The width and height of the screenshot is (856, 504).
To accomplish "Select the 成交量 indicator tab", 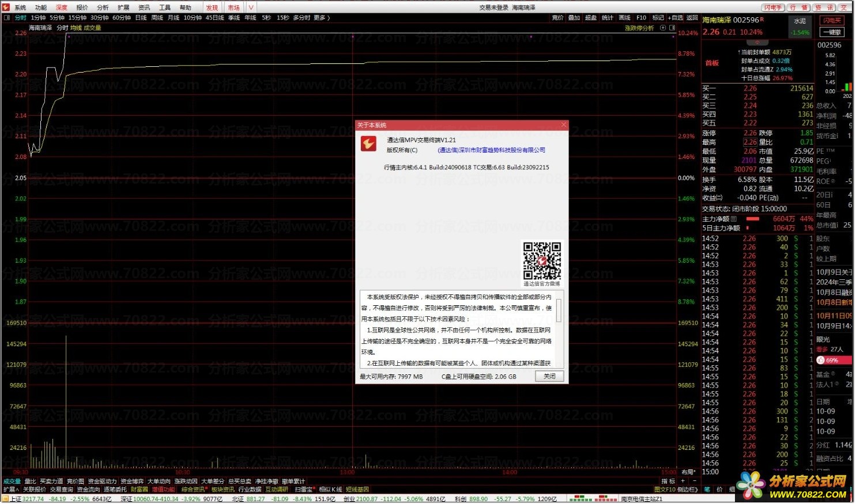I will pos(12,481).
